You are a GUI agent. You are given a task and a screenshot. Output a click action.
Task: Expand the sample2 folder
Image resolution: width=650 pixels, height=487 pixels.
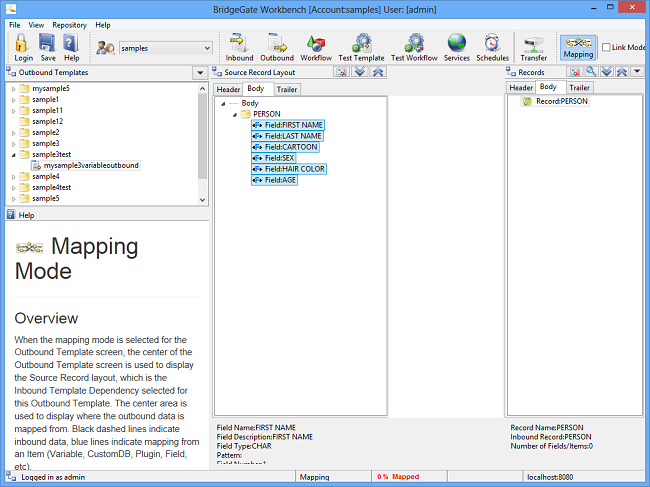13,133
